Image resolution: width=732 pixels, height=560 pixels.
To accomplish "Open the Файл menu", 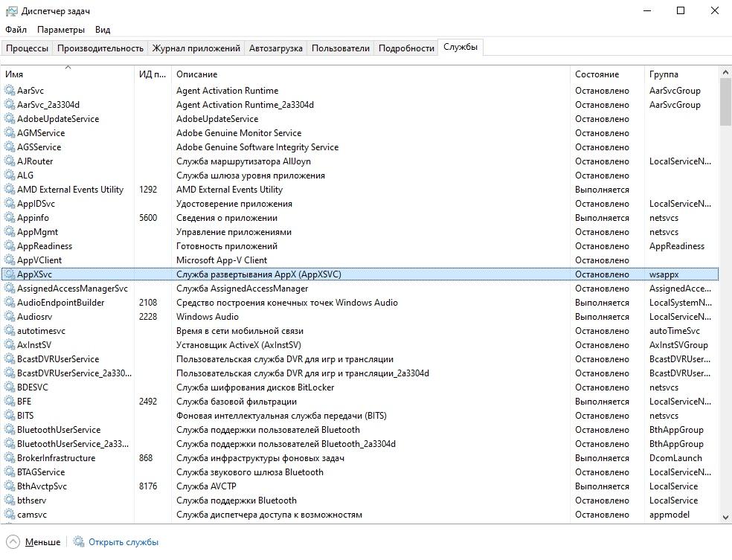I will pyautogui.click(x=16, y=30).
